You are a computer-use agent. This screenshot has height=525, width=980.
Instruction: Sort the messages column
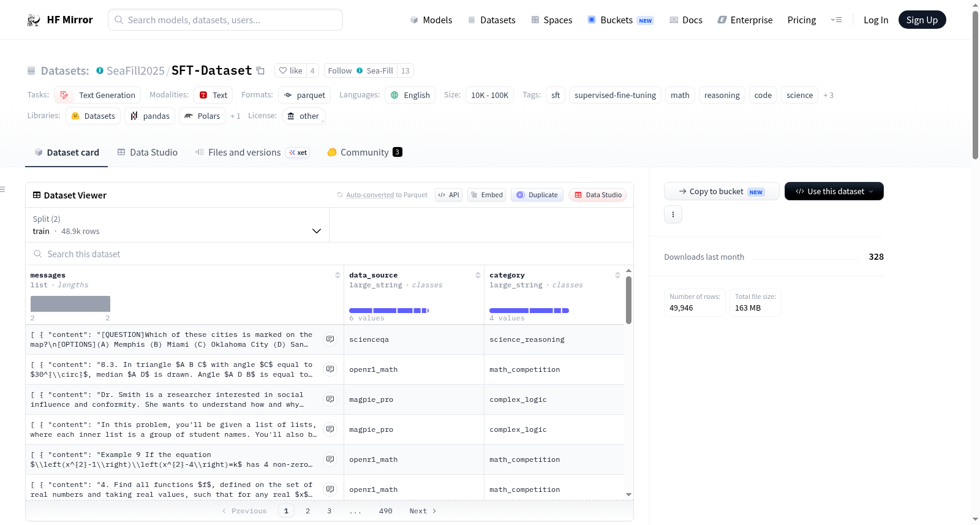(337, 276)
